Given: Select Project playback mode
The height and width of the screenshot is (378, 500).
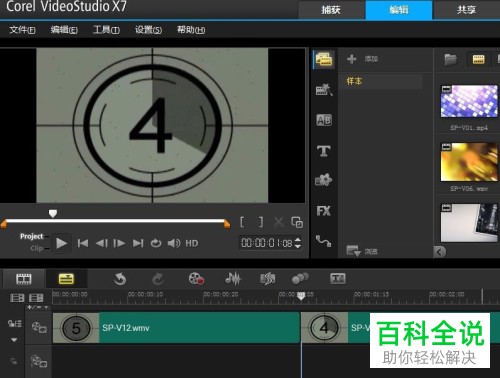Looking at the screenshot, I should tap(32, 236).
